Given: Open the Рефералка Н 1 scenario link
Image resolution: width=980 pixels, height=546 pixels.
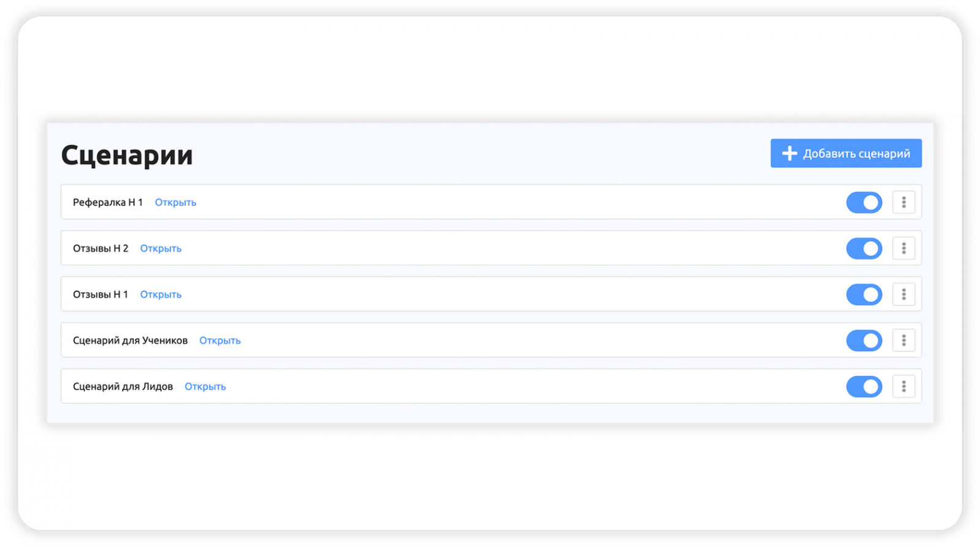Looking at the screenshot, I should coord(175,203).
